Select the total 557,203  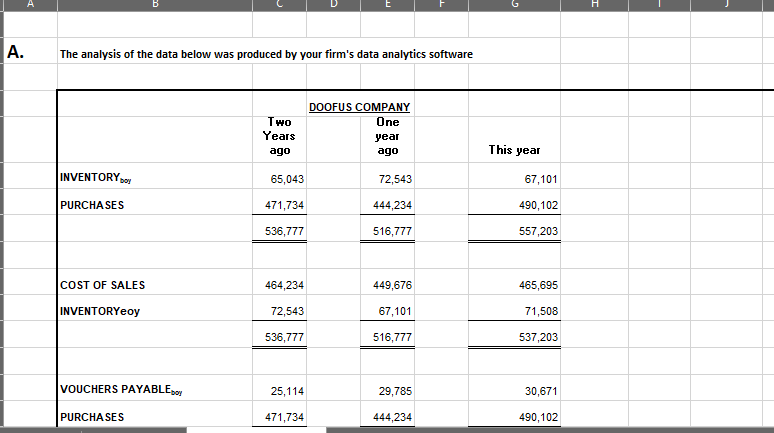point(539,231)
